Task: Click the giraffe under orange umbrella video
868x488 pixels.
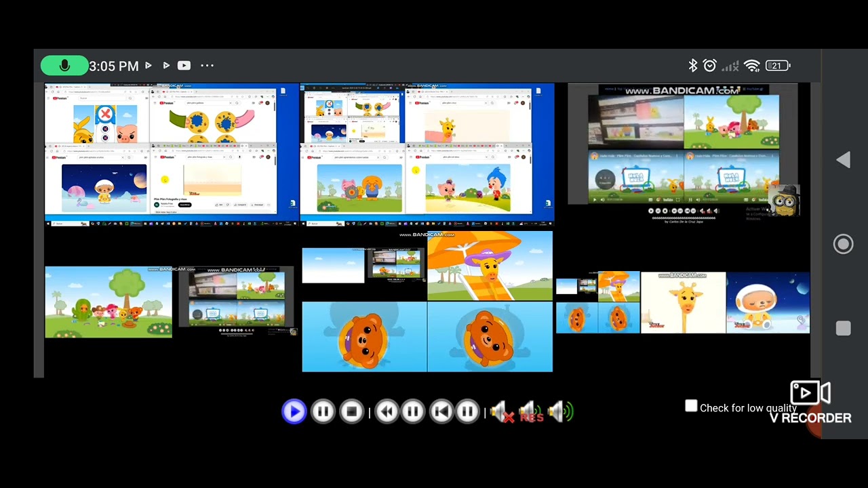Action: coord(490,266)
